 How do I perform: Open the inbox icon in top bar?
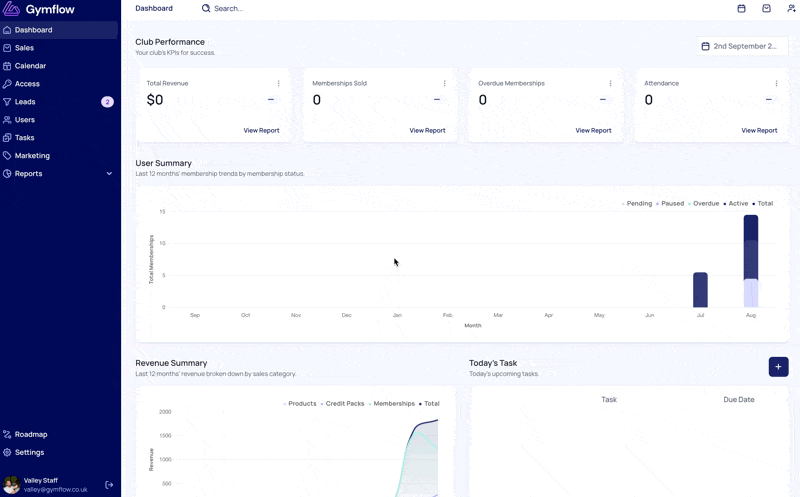[766, 8]
